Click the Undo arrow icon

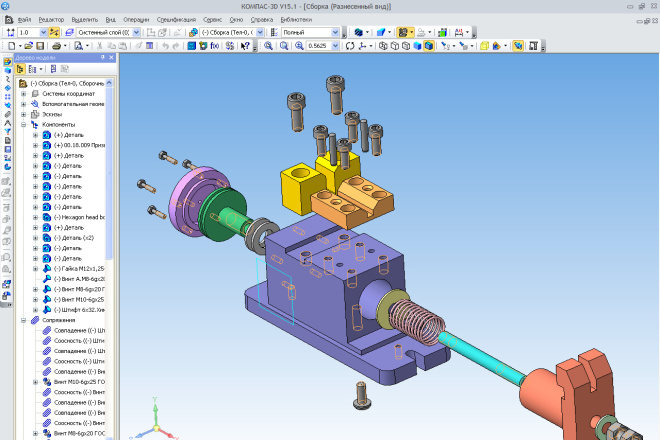click(x=163, y=46)
